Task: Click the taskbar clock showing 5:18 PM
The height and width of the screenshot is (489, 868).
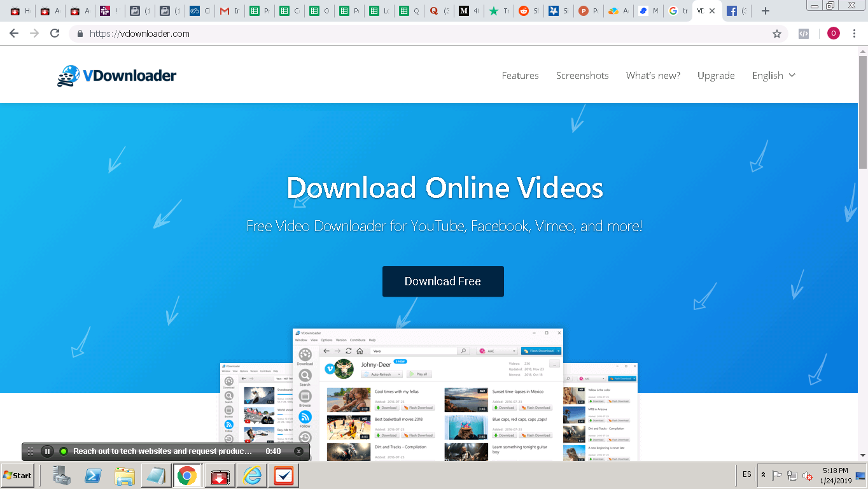Action: click(x=836, y=475)
